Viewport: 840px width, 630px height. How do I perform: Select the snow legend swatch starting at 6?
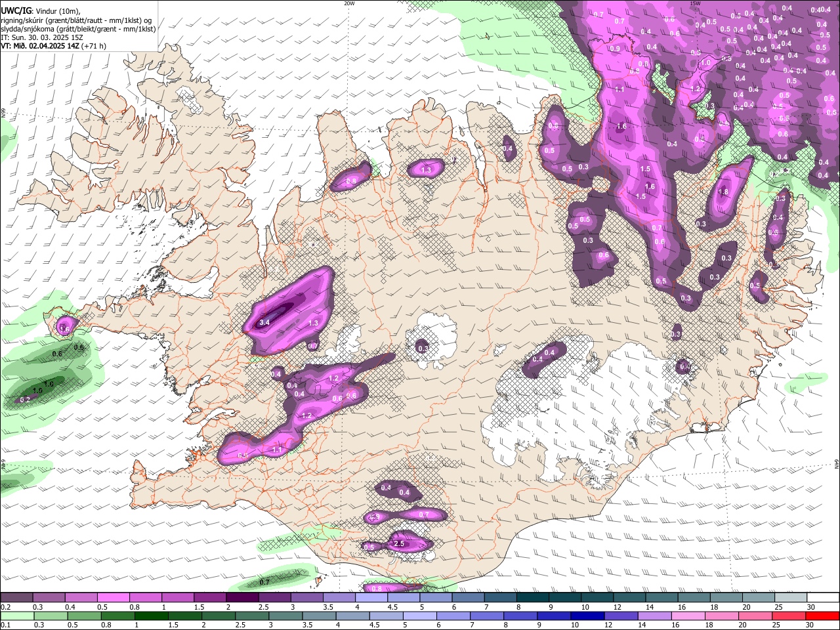[468, 598]
